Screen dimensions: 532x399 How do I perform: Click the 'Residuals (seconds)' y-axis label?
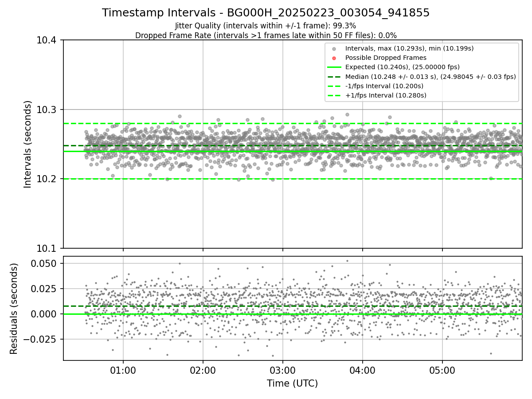point(14,309)
